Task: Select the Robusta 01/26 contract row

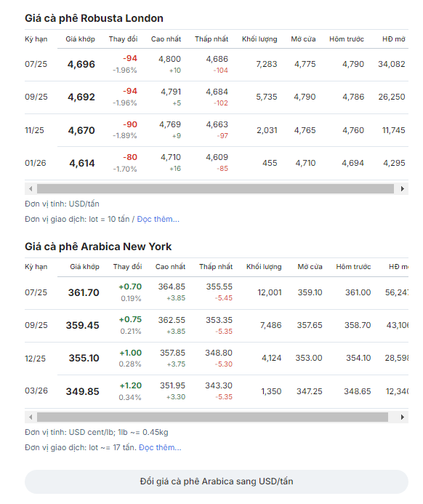Action: (x=217, y=164)
